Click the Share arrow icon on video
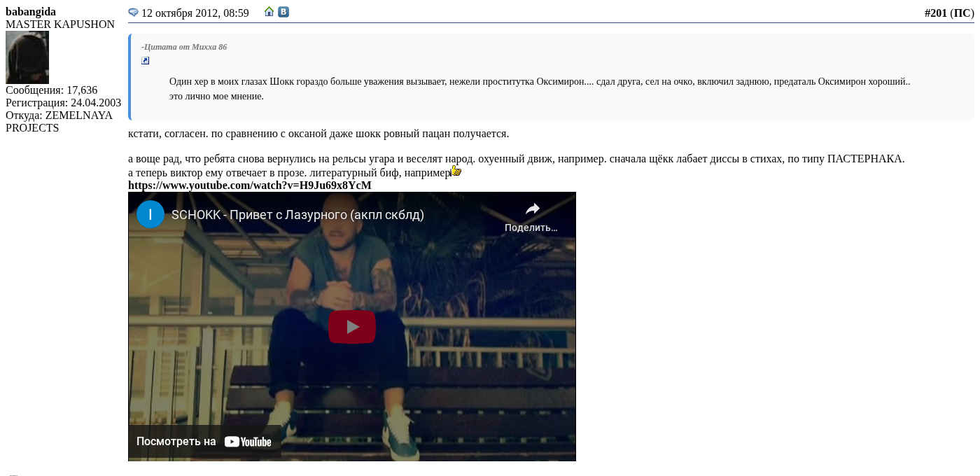The height and width of the screenshot is (476, 980). click(533, 209)
